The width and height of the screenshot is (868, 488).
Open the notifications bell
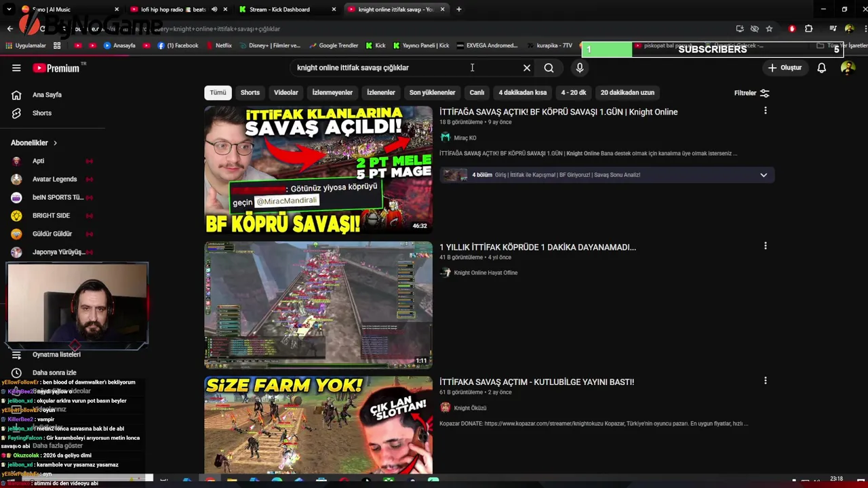(821, 68)
